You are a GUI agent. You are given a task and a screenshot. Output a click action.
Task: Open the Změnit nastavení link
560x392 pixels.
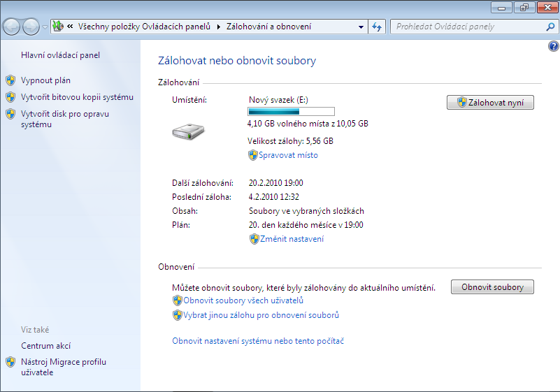[291, 239]
